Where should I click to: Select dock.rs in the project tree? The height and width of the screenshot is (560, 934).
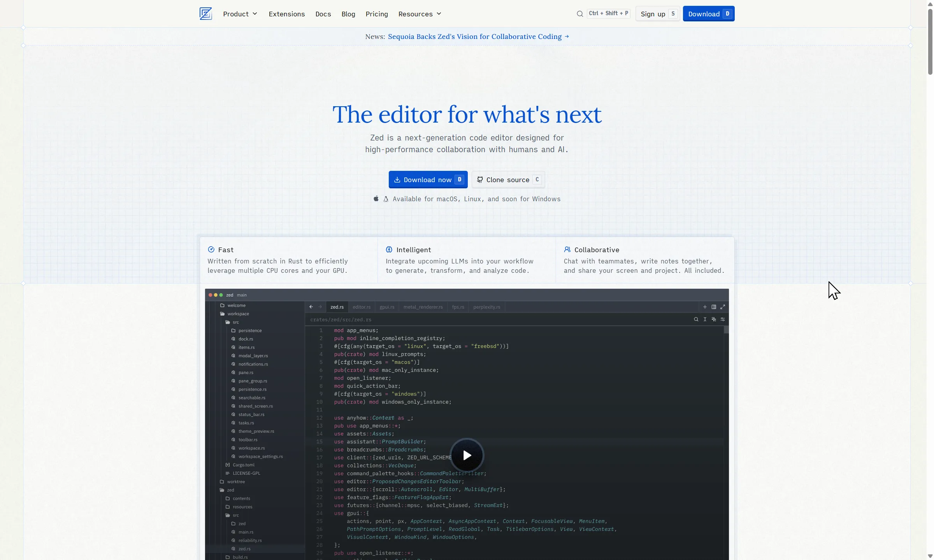[x=242, y=339]
